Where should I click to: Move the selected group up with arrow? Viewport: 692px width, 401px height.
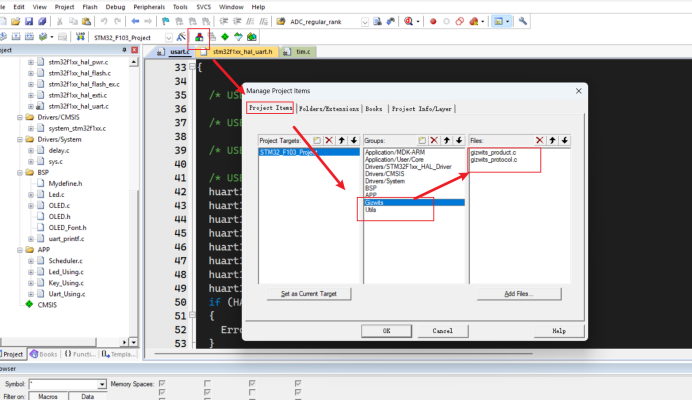coord(447,140)
